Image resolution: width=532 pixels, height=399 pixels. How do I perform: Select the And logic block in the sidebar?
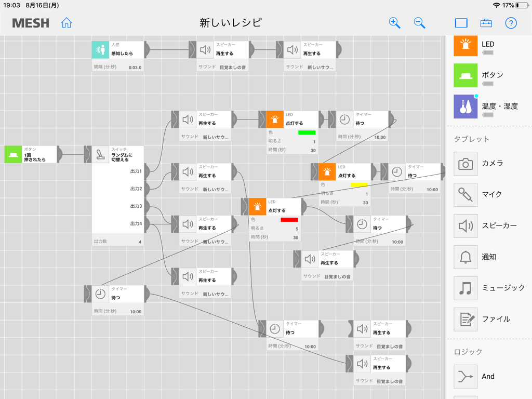[465, 376]
